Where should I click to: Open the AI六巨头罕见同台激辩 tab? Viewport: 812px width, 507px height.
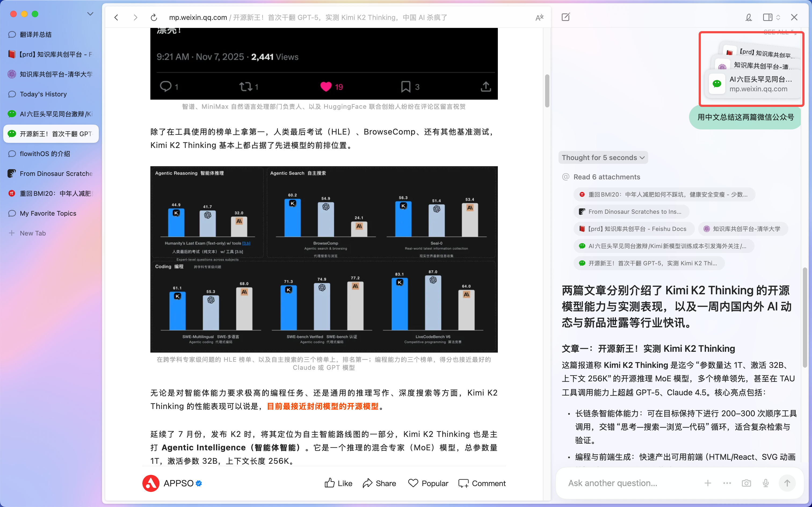pyautogui.click(x=51, y=114)
